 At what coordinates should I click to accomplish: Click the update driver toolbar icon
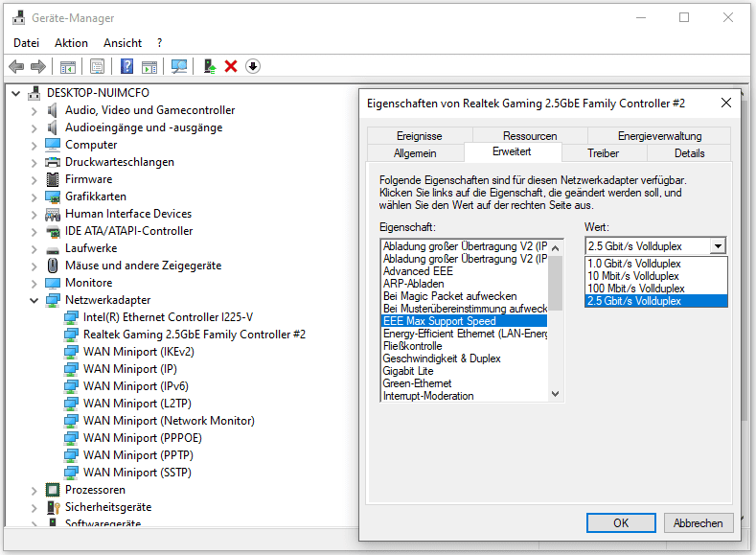point(210,66)
